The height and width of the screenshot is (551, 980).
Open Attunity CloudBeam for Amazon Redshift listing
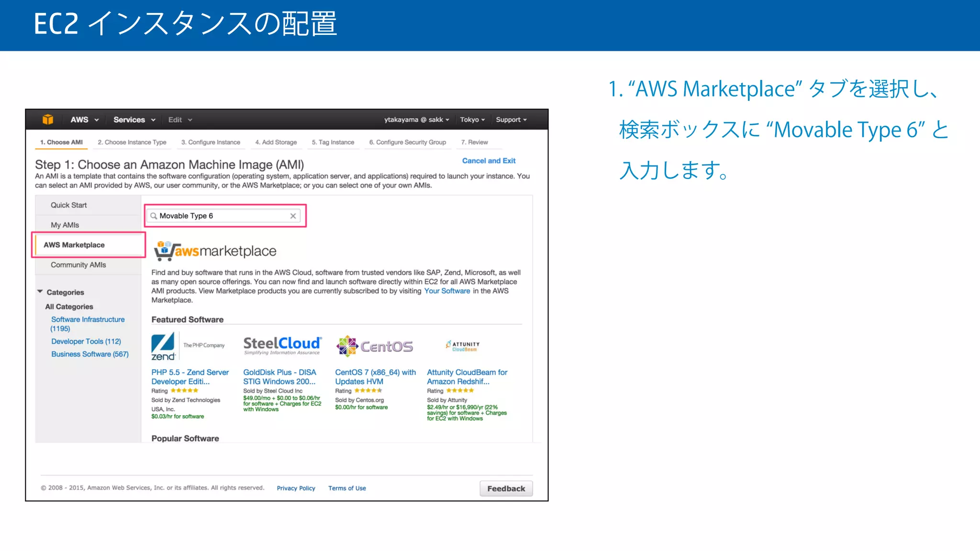467,377
